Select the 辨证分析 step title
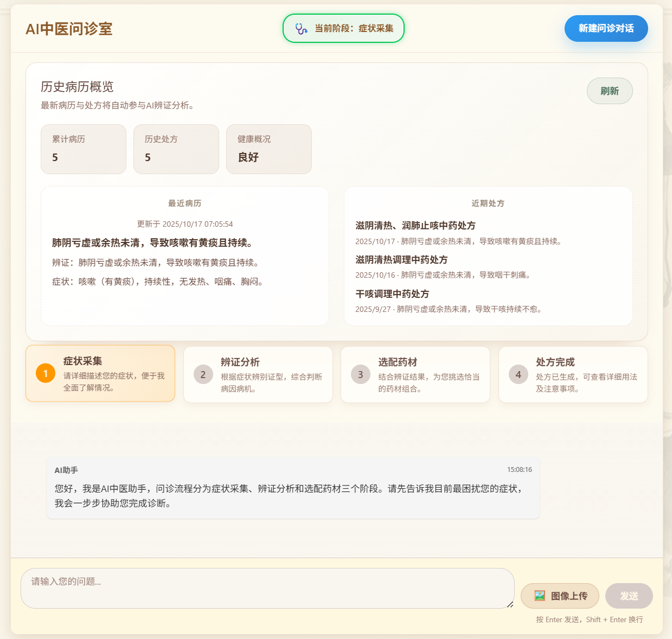The width and height of the screenshot is (672, 639). tap(240, 362)
